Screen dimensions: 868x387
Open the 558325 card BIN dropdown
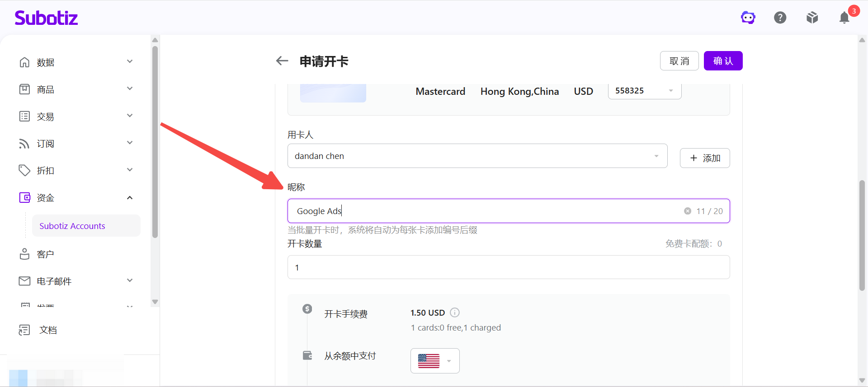tap(645, 91)
